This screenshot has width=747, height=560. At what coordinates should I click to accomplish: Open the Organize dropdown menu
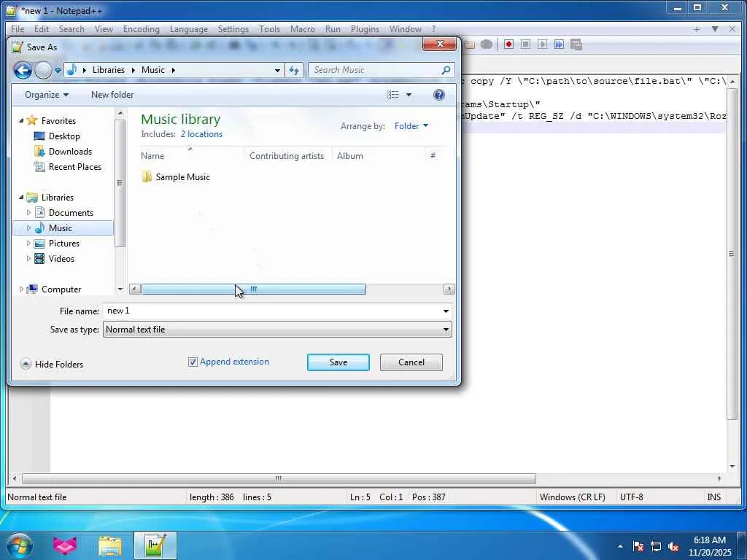pos(47,95)
